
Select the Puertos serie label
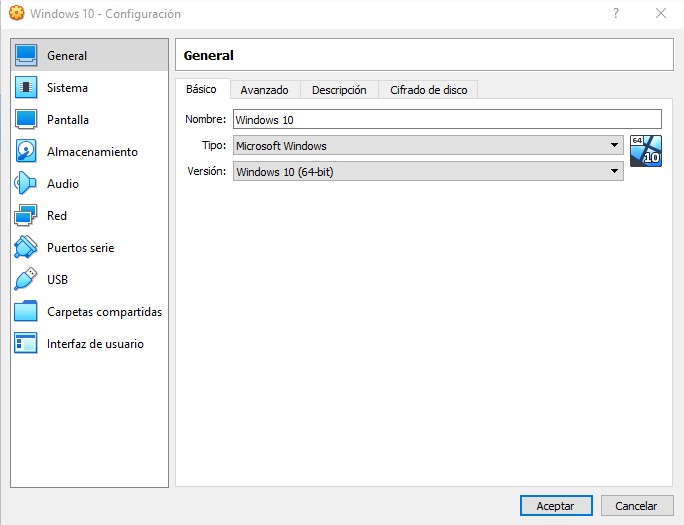[x=81, y=248]
